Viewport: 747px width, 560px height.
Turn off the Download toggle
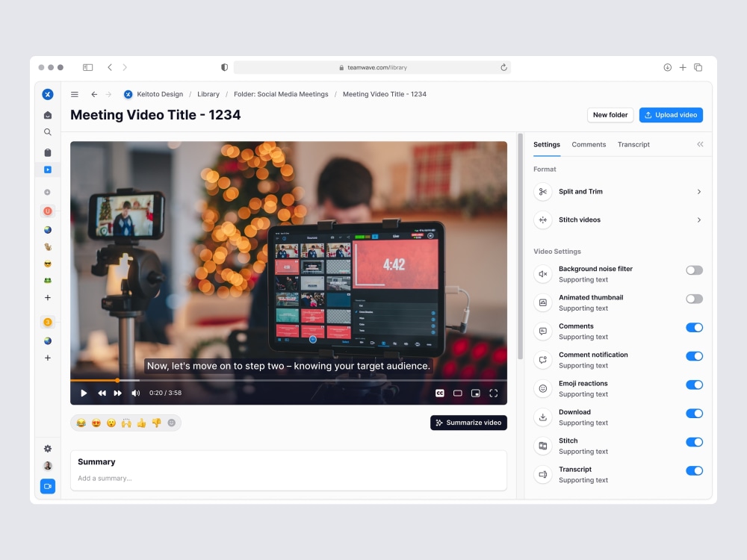click(x=694, y=414)
